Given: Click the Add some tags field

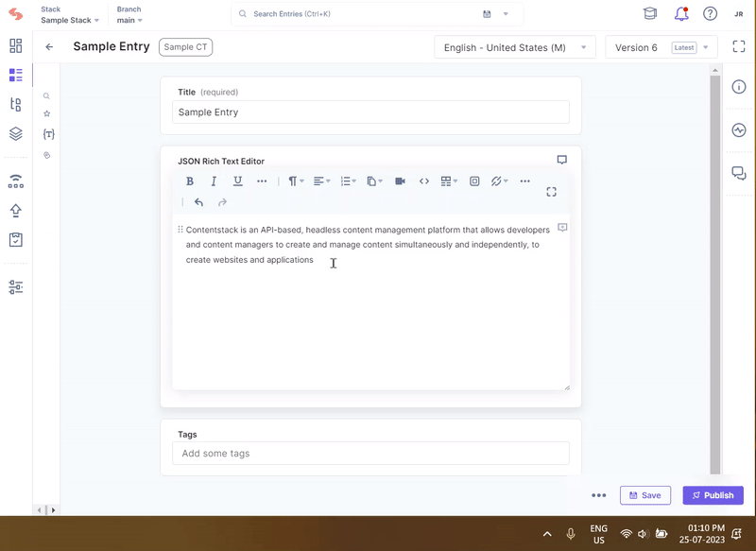Looking at the screenshot, I should tap(370, 453).
